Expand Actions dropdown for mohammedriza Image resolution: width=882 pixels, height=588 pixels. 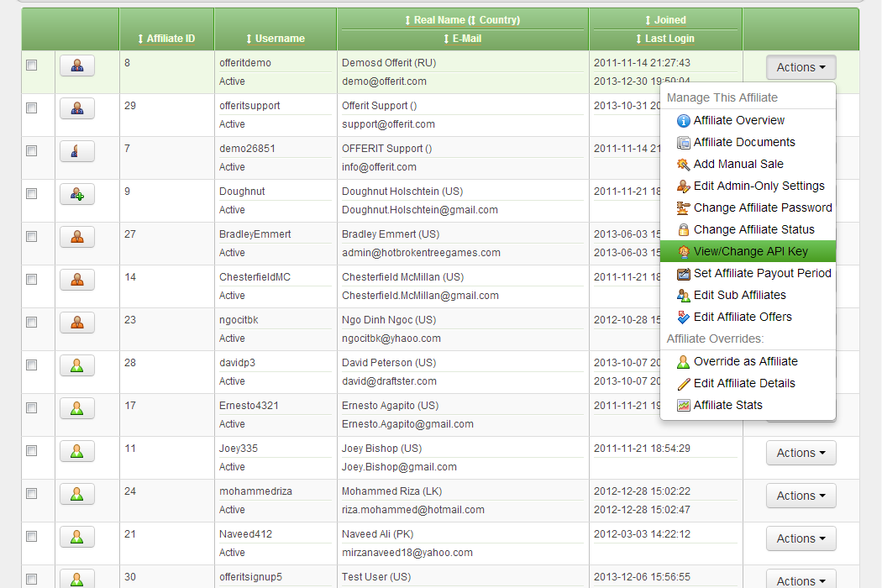[x=801, y=496]
